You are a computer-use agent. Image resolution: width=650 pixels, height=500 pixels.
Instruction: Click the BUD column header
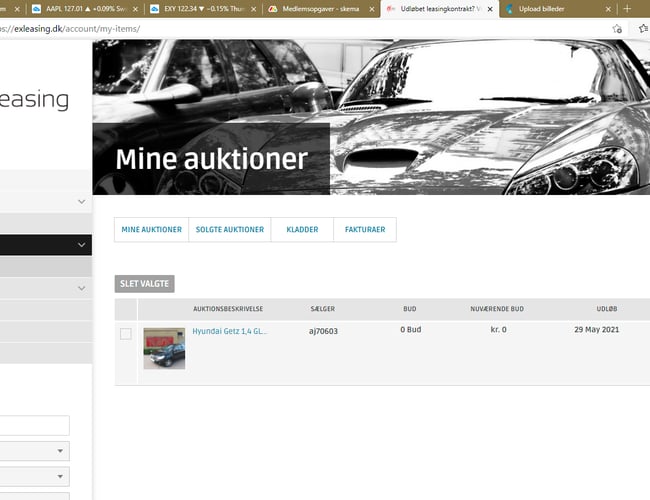(410, 309)
